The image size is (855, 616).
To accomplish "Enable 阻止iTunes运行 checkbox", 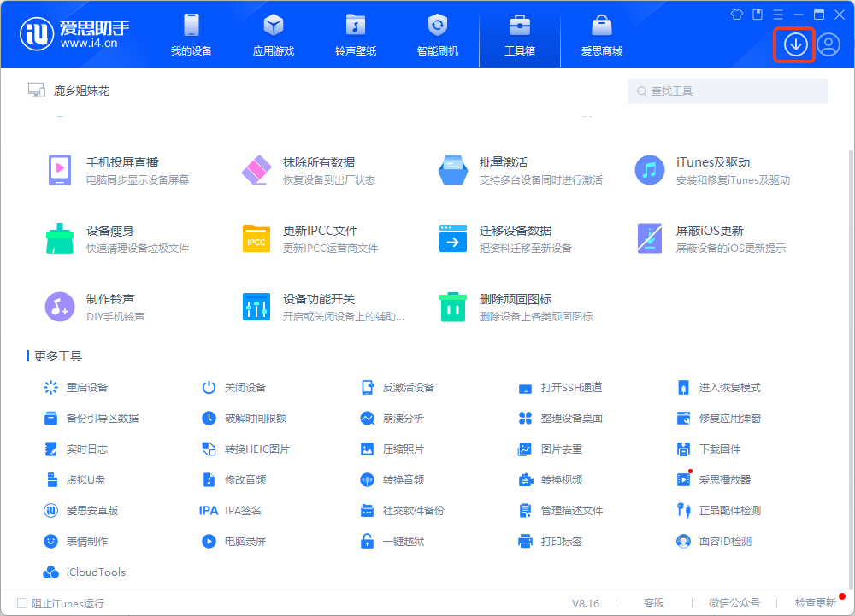I will coord(22,603).
